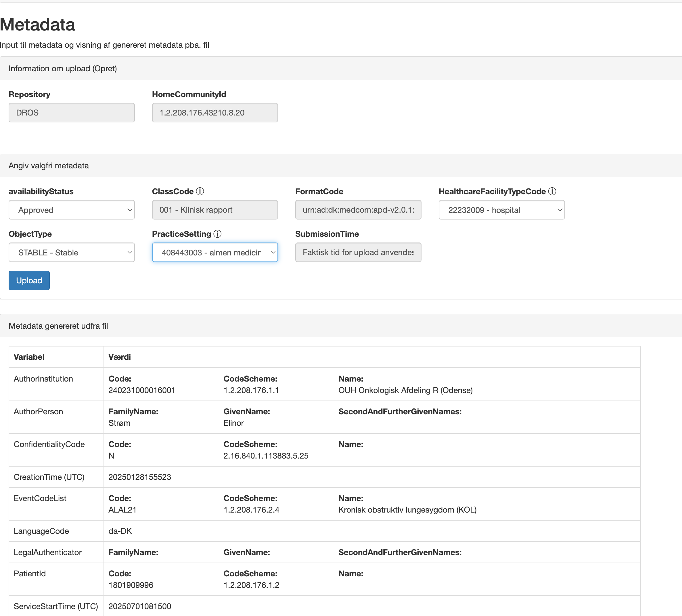This screenshot has width=682, height=616.
Task: Click the AuthorInstitution row label
Action: pyautogui.click(x=43, y=379)
